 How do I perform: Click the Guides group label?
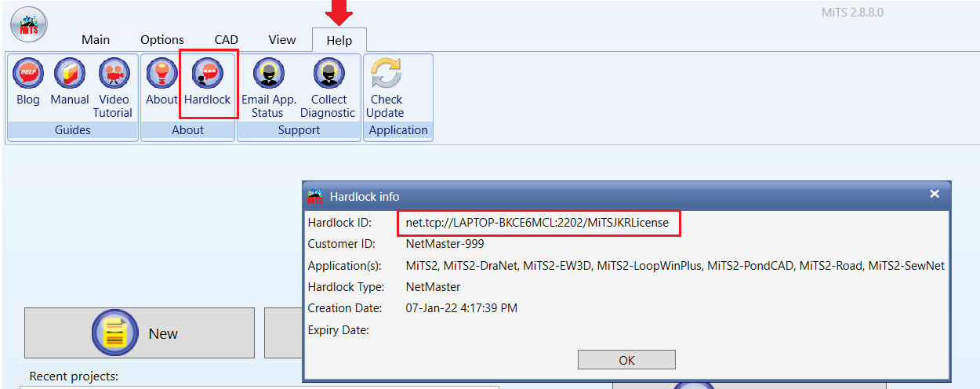click(x=73, y=130)
